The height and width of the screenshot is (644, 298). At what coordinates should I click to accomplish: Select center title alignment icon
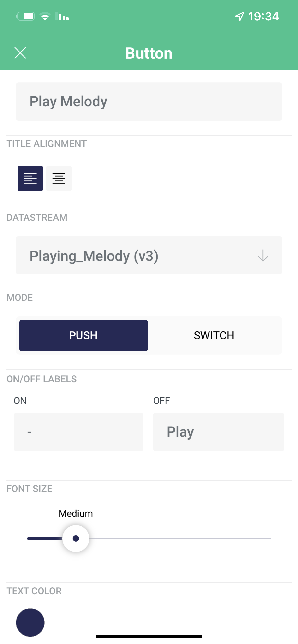pos(59,178)
